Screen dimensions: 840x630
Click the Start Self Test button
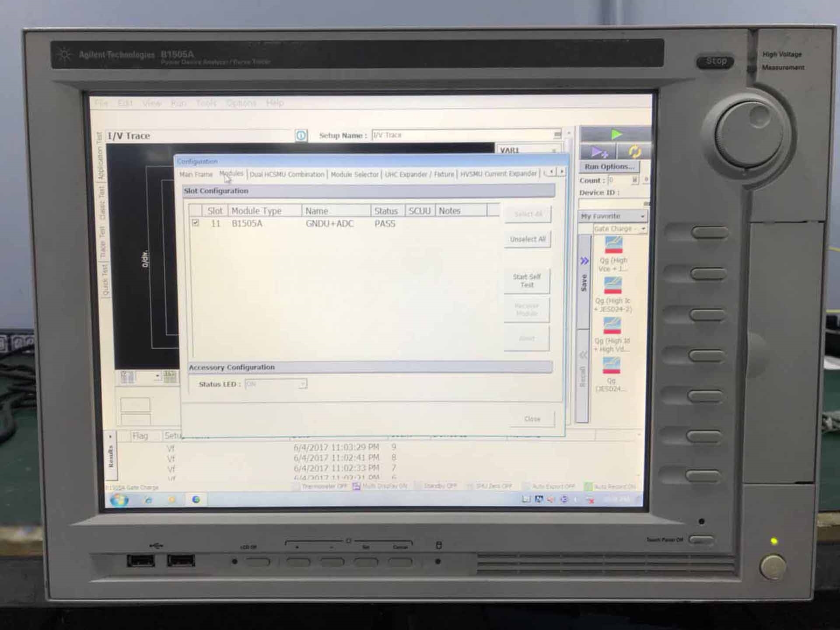527,280
